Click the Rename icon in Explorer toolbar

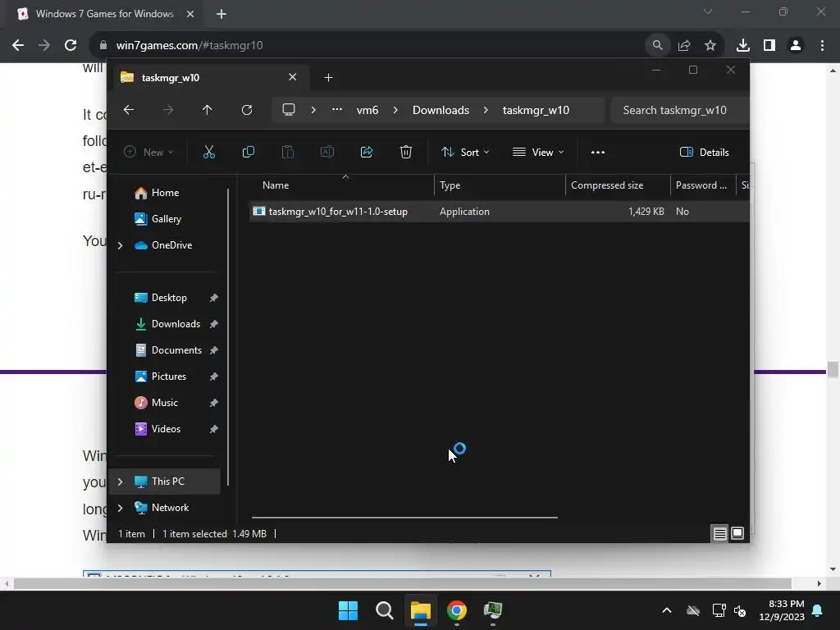tap(326, 152)
